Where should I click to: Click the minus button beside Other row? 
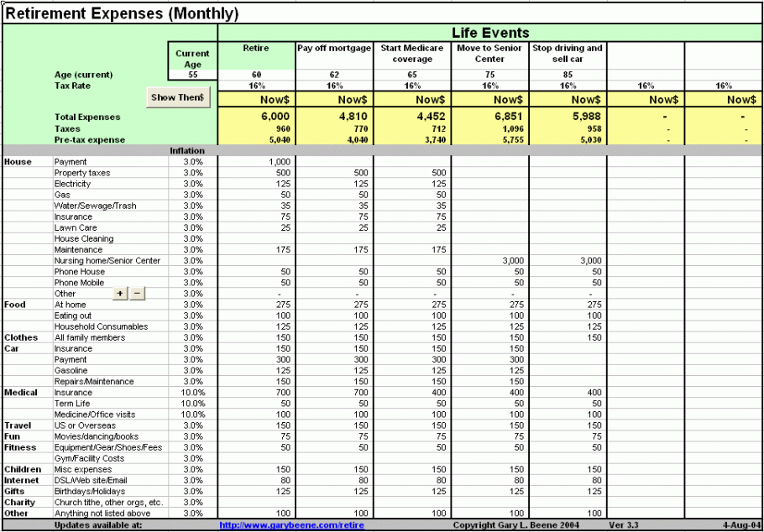[138, 294]
